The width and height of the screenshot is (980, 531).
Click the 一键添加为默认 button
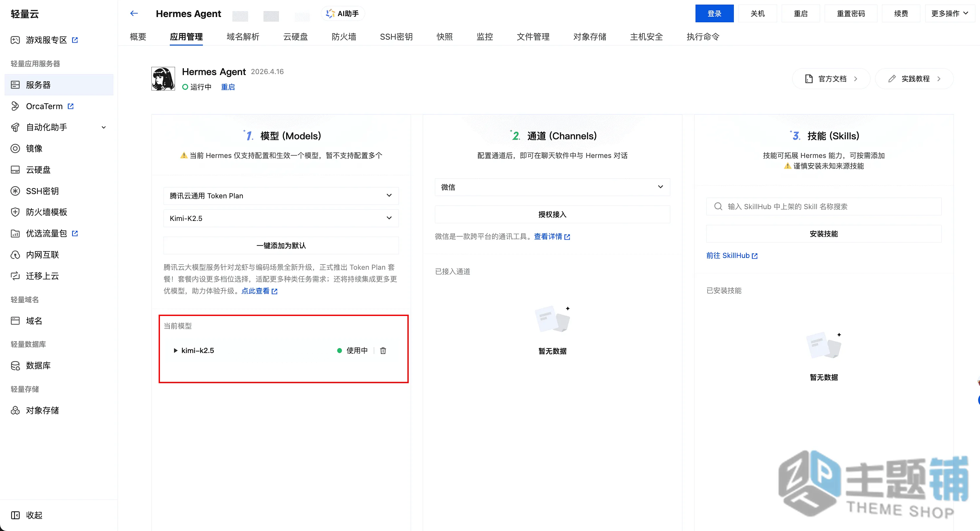click(281, 245)
